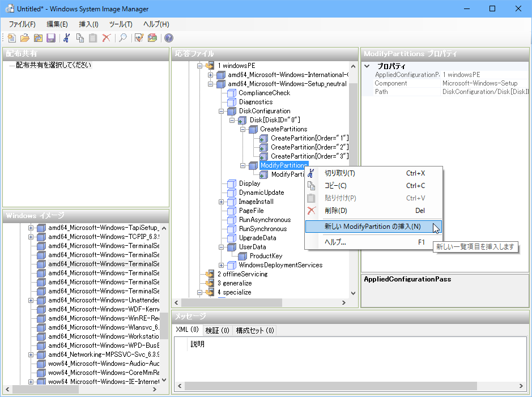
Task: Click the Validate Answer File toolbar icon
Action: click(x=139, y=38)
